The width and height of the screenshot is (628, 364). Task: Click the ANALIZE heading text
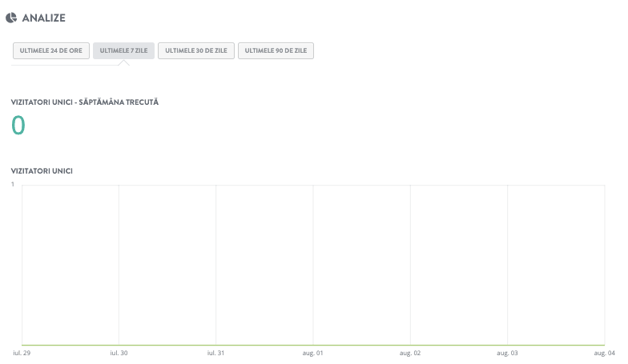[43, 18]
